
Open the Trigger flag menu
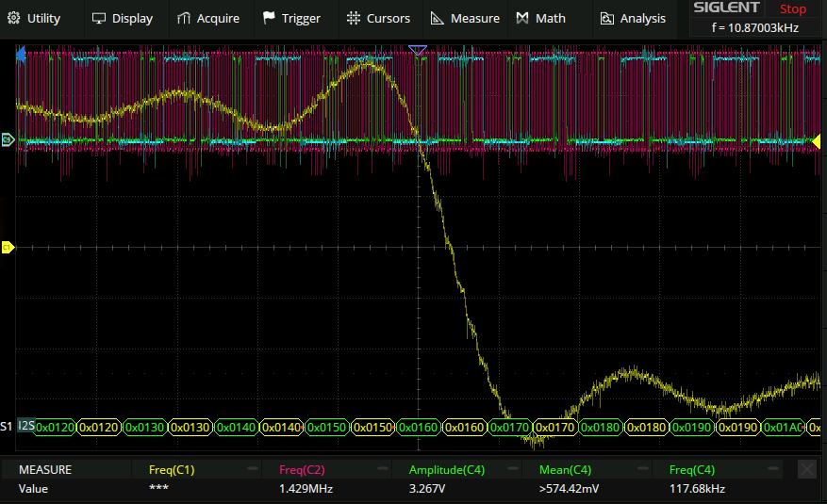tap(291, 18)
